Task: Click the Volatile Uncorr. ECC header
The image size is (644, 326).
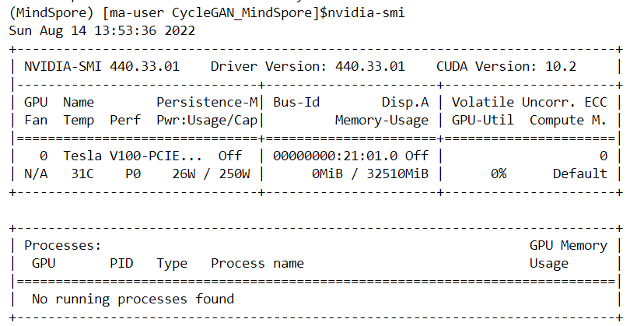Action: 529,102
